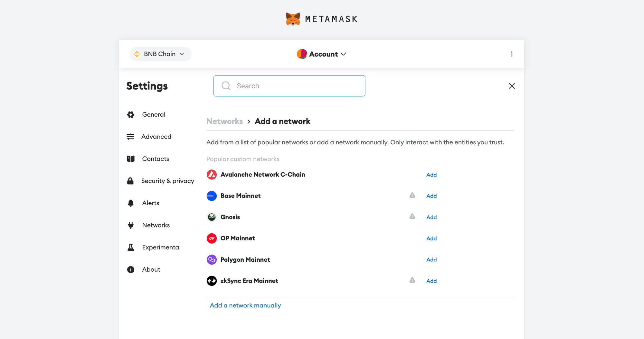644x339 pixels.
Task: Click the Popular custom networks label
Action: click(243, 159)
